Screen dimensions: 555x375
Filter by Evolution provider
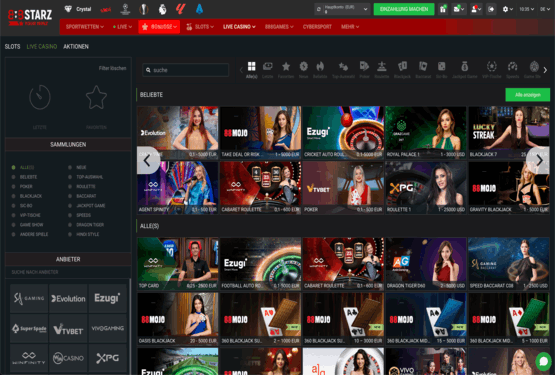coord(68,299)
